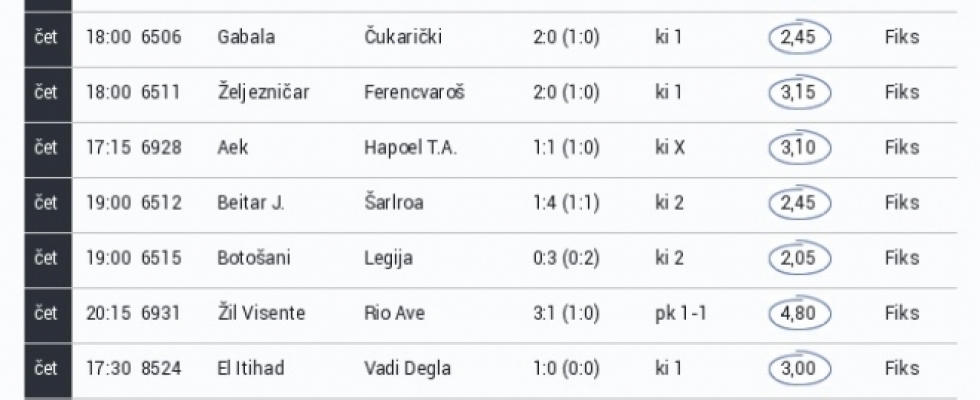Click the Ferencvaroš team name

coord(414,93)
